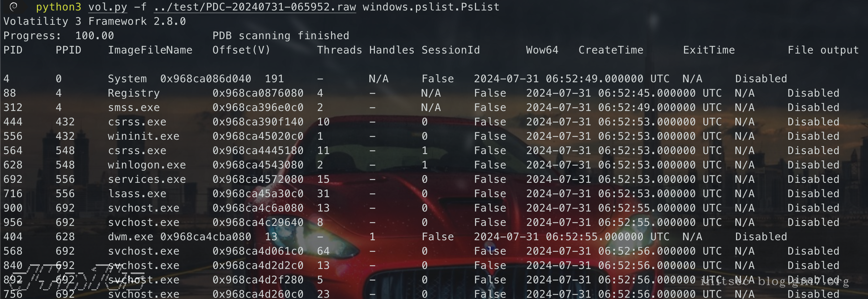This screenshot has width=868, height=299.
Task: Click the python3 command word
Action: click(x=58, y=7)
